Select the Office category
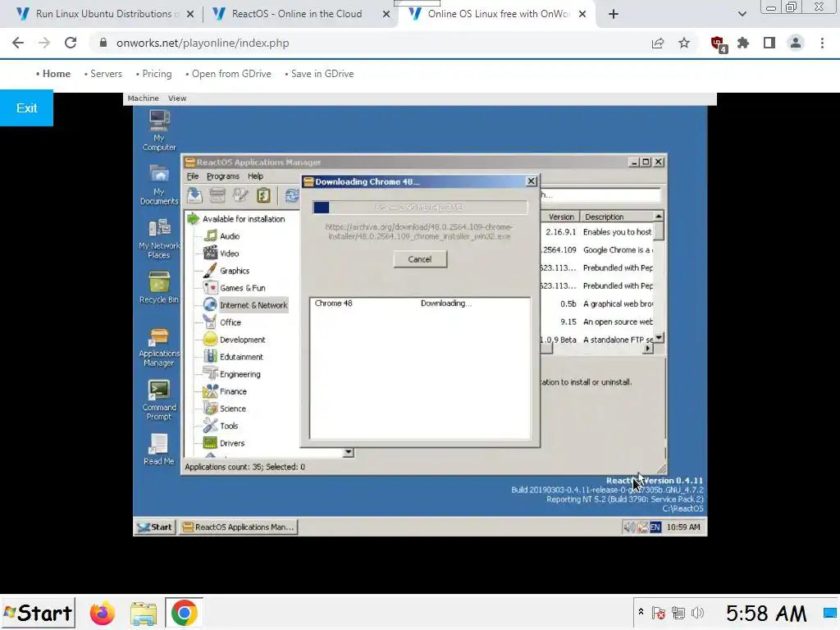Viewport: 840px width, 630px height. 222,322
